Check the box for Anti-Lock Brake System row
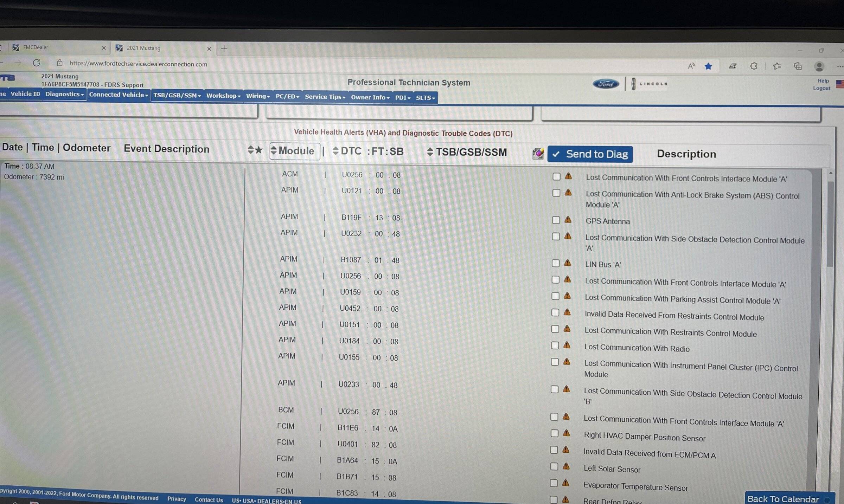This screenshot has height=504, width=844. [556, 193]
